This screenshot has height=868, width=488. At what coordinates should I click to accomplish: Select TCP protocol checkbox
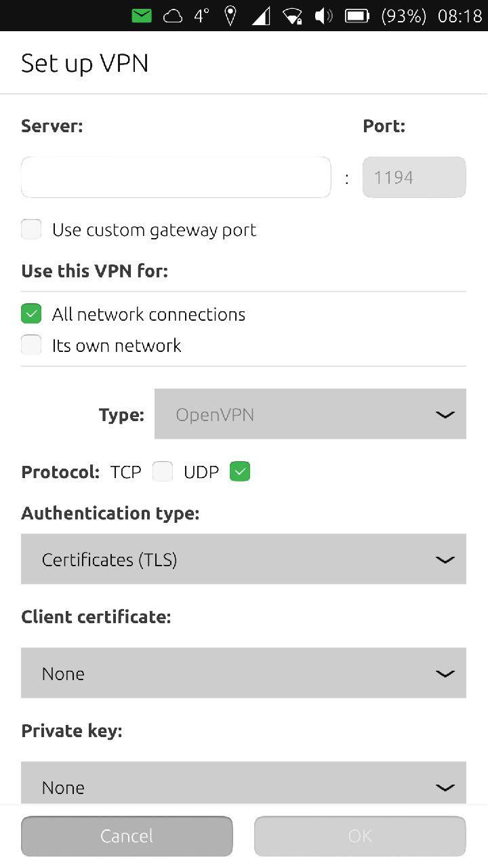pyautogui.click(x=163, y=471)
